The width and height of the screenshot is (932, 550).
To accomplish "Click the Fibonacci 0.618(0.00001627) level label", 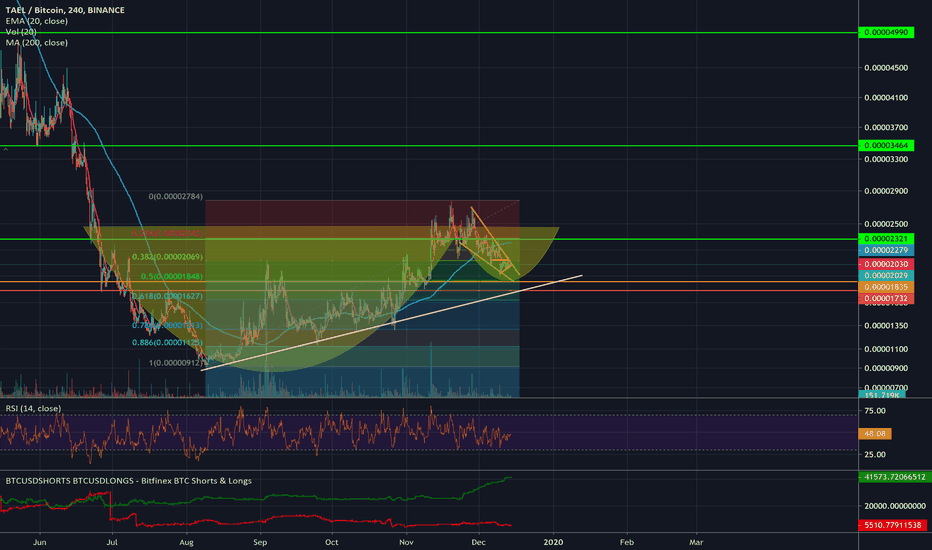I will [x=167, y=296].
